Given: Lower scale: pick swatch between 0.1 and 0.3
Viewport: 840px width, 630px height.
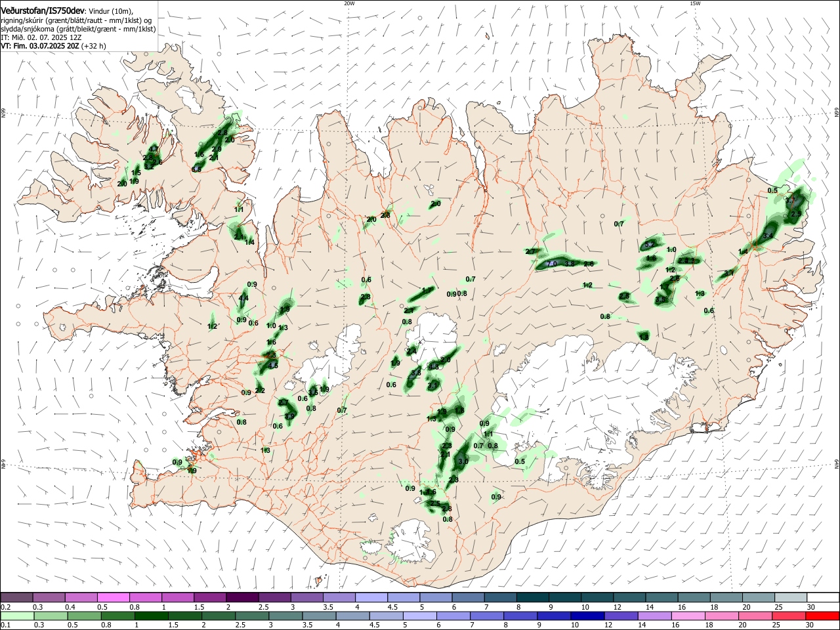Looking at the screenshot, I should tap(17, 616).
